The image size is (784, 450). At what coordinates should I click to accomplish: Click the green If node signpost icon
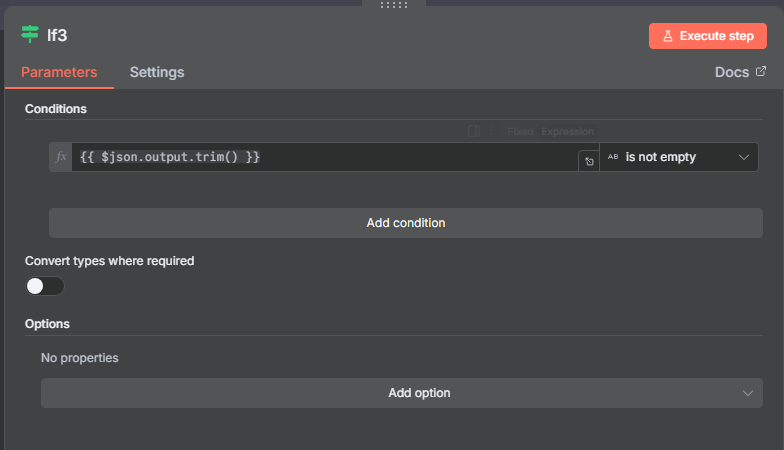click(x=30, y=35)
